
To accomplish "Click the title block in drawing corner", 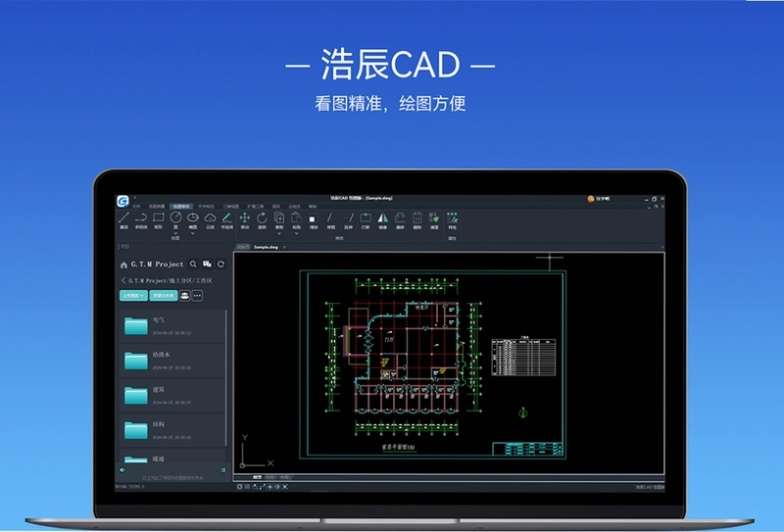I will [x=527, y=449].
